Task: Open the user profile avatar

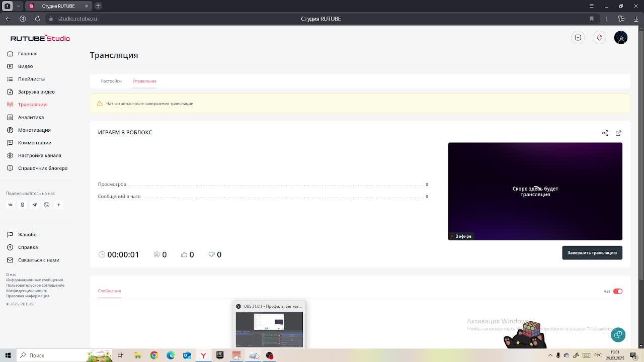Action: pyautogui.click(x=621, y=38)
